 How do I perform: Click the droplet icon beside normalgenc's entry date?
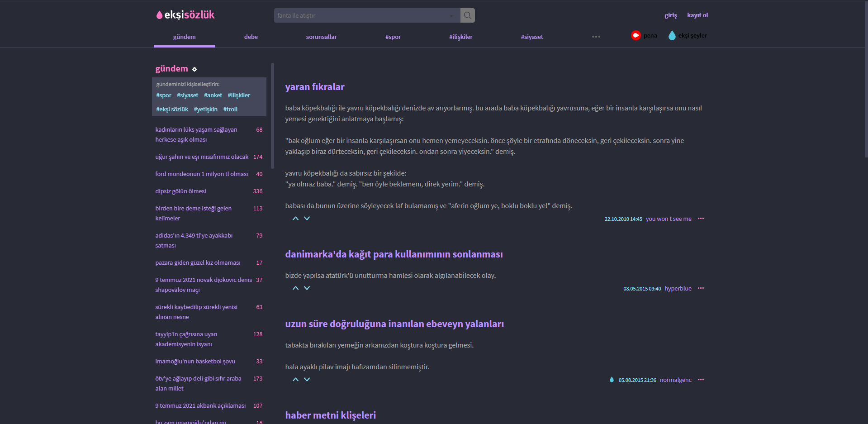pyautogui.click(x=612, y=380)
